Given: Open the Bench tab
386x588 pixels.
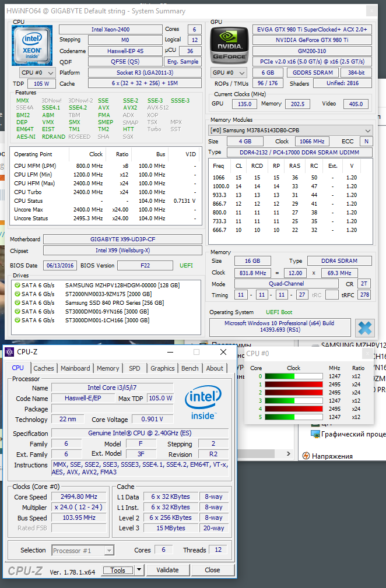Looking at the screenshot, I should 190,368.
